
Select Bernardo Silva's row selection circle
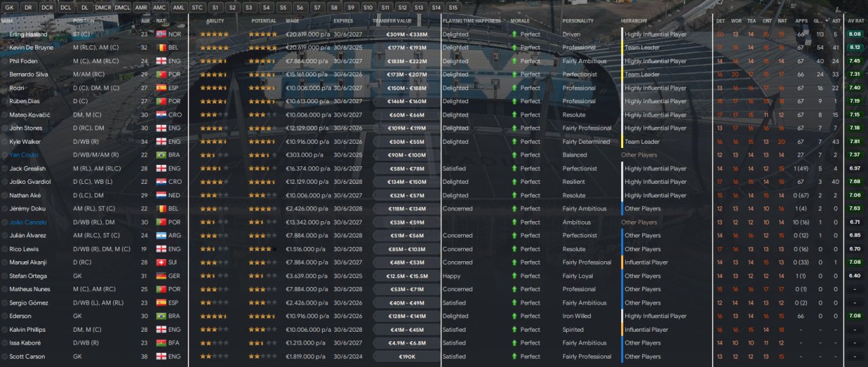point(5,75)
